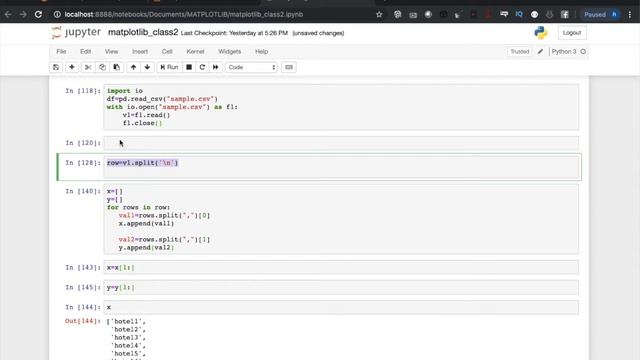The height and width of the screenshot is (360, 640).
Task: Click the Python 3 kernel indicator
Action: 564,51
